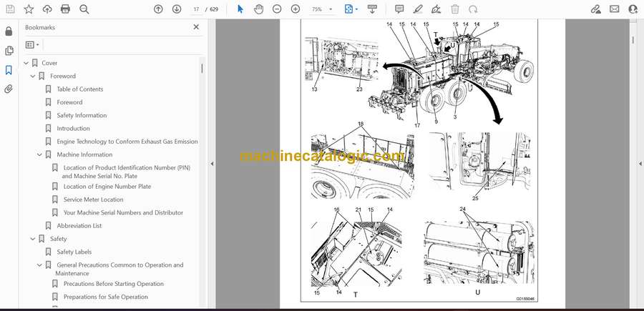Click the rotate/undo icon

(x=473, y=9)
